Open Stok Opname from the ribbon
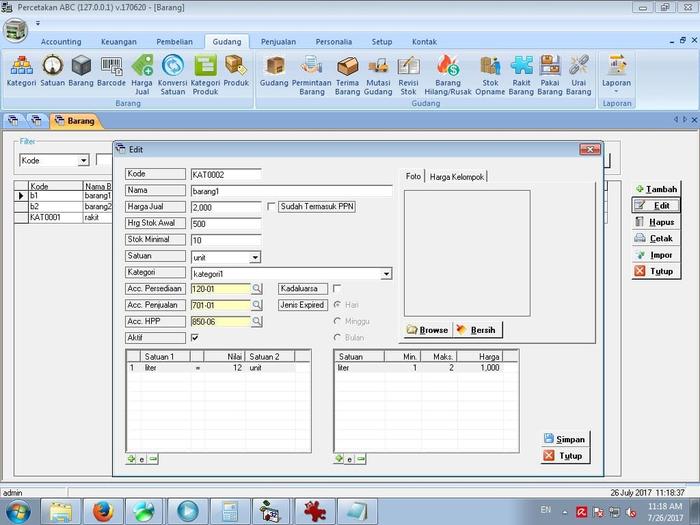 [490, 72]
